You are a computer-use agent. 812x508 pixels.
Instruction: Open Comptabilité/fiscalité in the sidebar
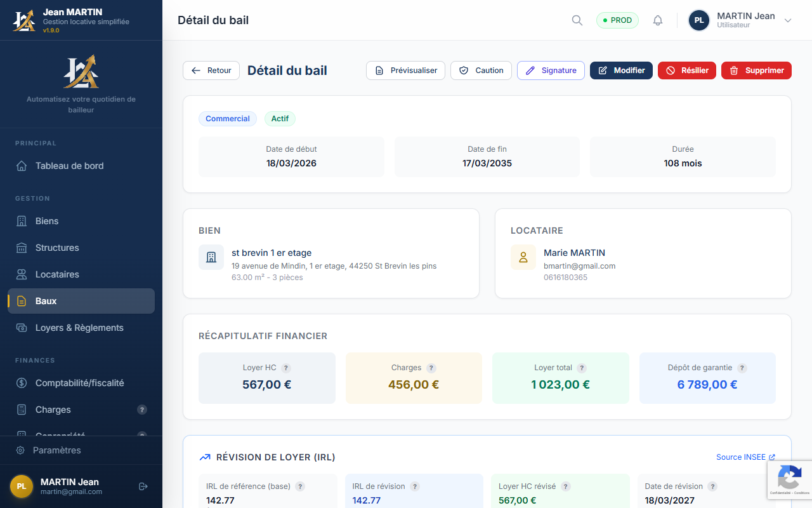point(79,383)
